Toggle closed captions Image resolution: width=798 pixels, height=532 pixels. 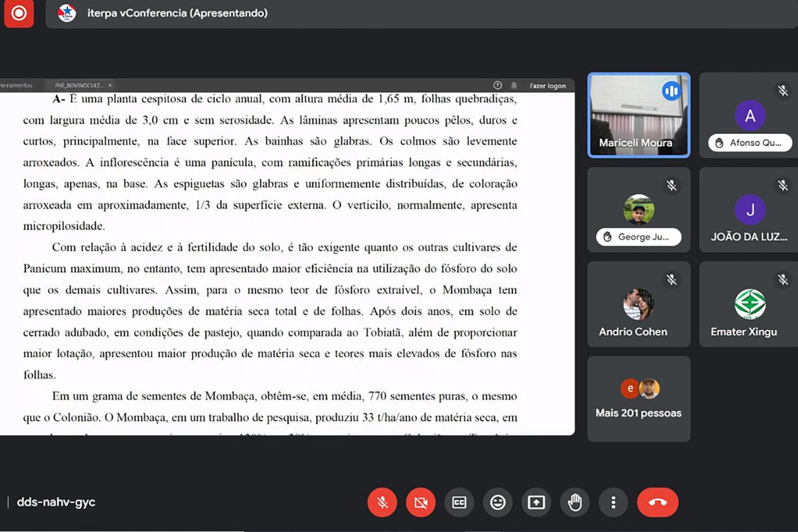click(459, 502)
